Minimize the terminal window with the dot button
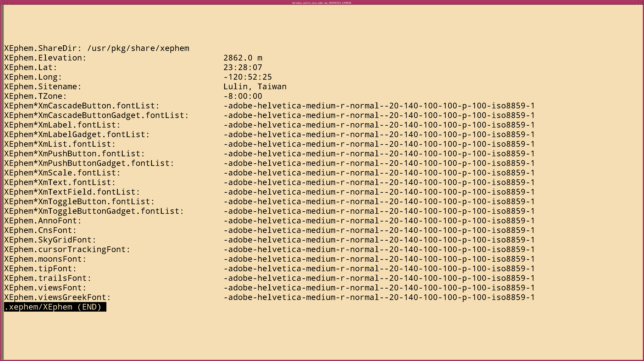 click(638, 3)
